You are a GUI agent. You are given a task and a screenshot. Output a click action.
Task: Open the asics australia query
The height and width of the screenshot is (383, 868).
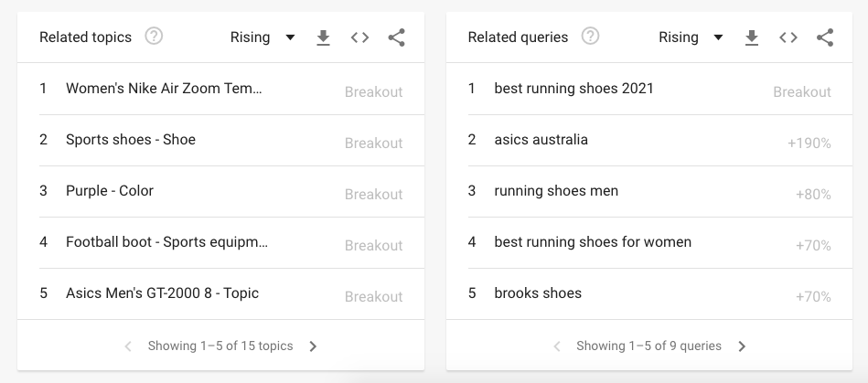(x=541, y=140)
